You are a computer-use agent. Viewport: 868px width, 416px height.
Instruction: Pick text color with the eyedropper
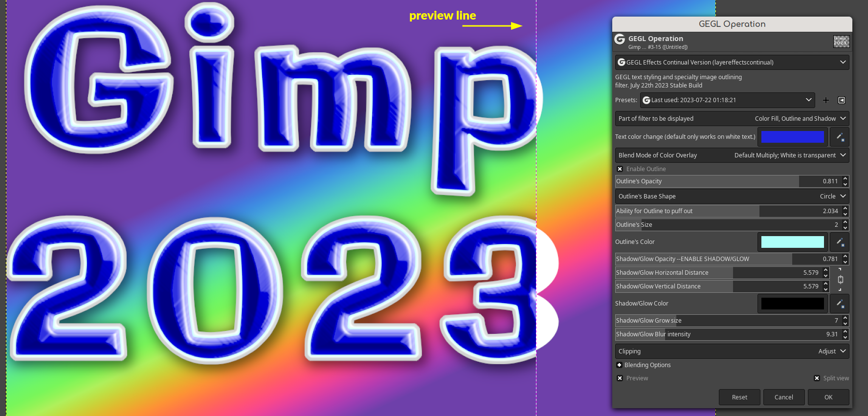(840, 137)
